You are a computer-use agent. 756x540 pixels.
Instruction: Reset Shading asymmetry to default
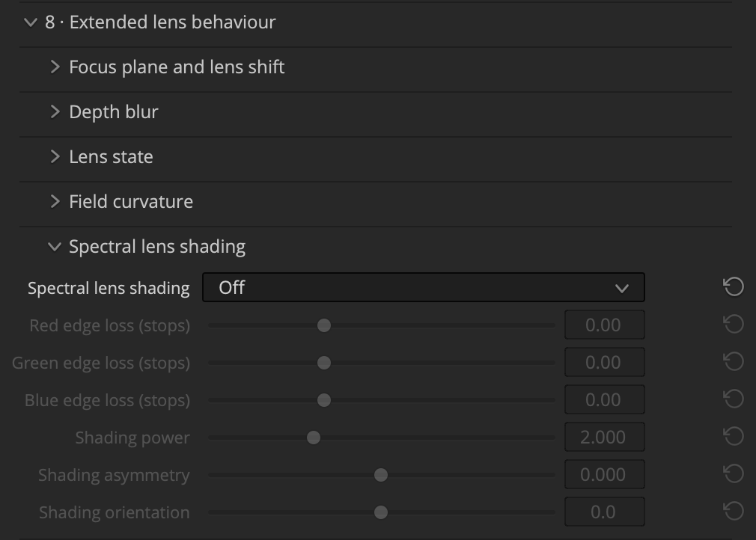734,474
